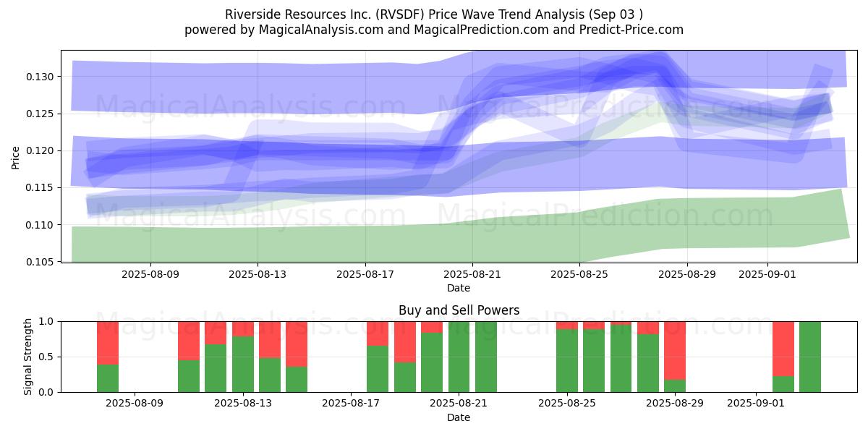This screenshot has height=434, width=868.
Task: Click the Riverside Resources Inc. chart title
Action: tap(434, 14)
